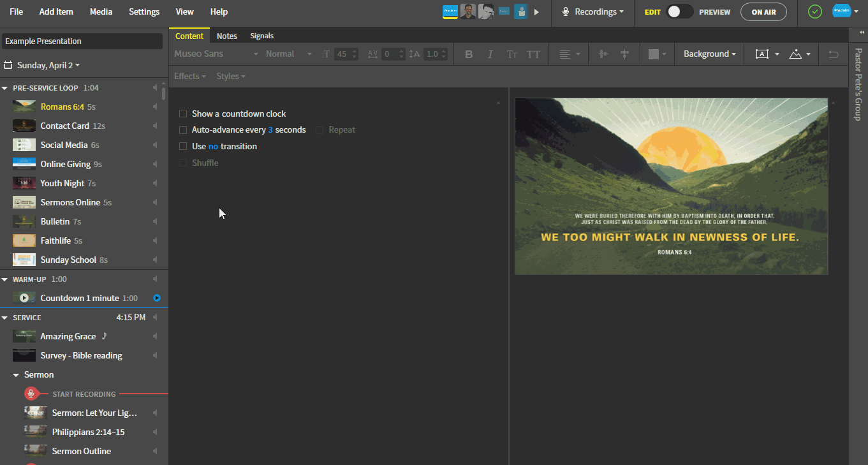Click the send arrow next to Youth Night
Viewport: 868px width, 465px height.
pos(155,183)
